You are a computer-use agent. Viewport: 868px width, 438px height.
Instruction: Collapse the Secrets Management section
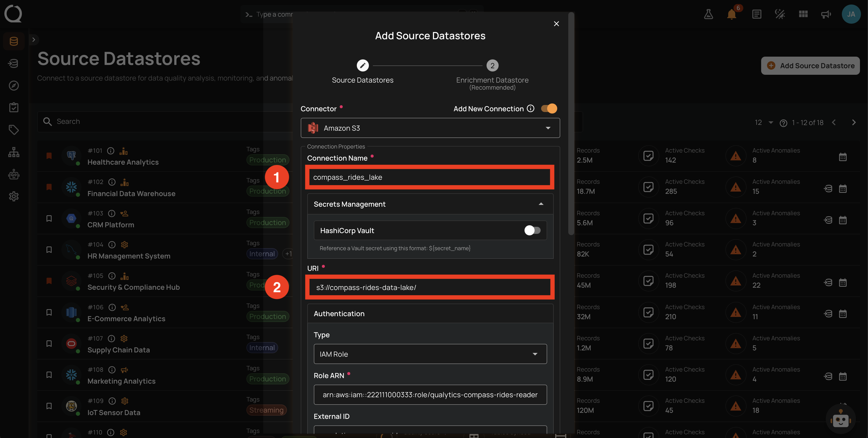coord(430,204)
